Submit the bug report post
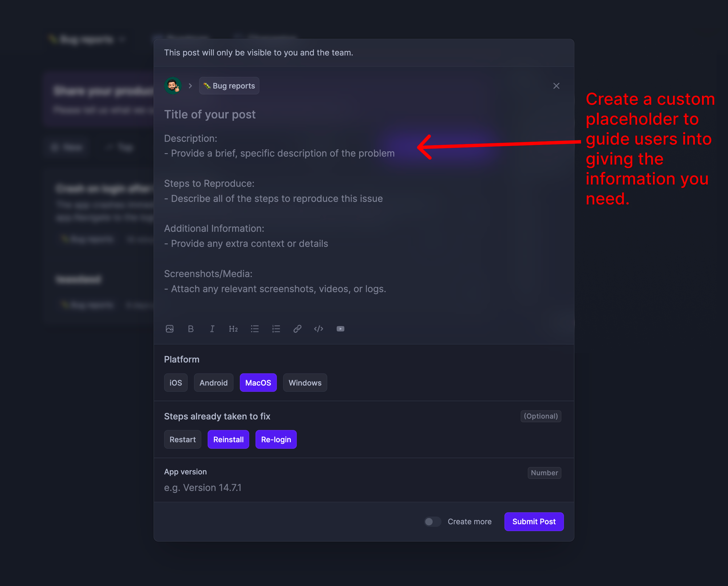This screenshot has height=586, width=728. [534, 522]
